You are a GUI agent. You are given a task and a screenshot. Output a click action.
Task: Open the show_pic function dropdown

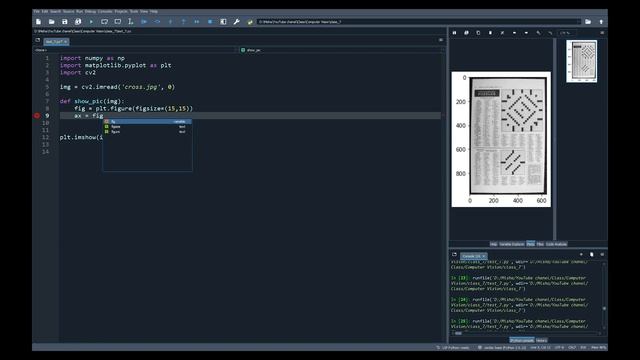[341, 50]
